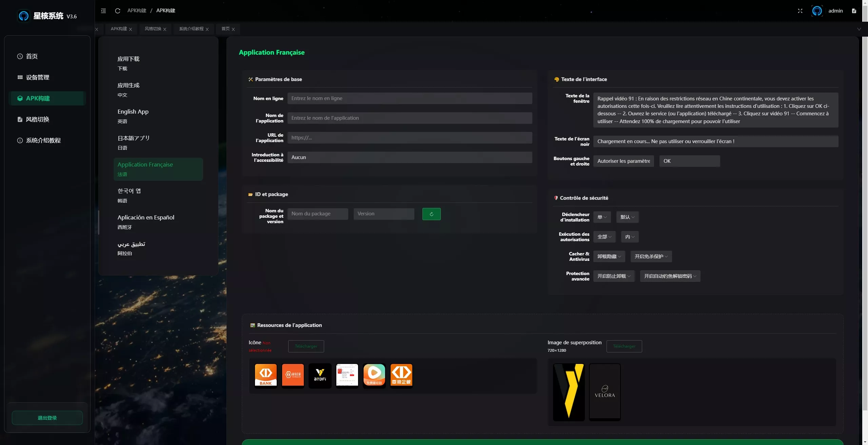
Task: Edit the Texte de l'écran noir field
Action: (x=716, y=141)
